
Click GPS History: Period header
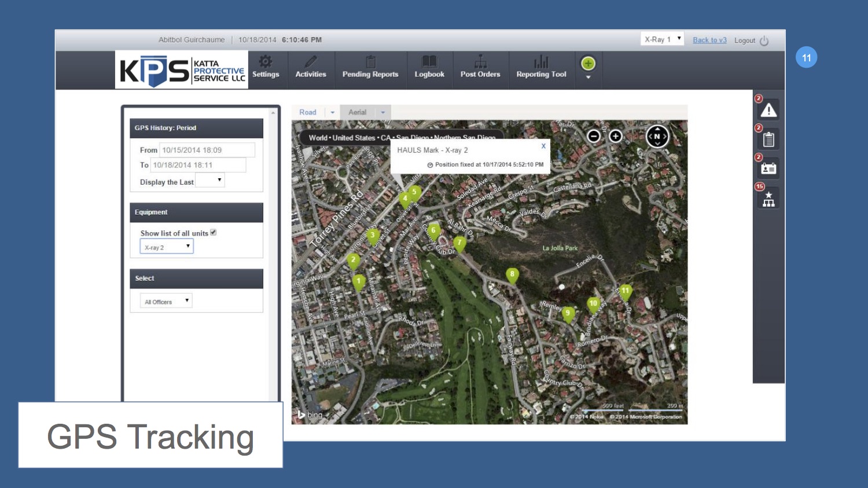point(196,128)
